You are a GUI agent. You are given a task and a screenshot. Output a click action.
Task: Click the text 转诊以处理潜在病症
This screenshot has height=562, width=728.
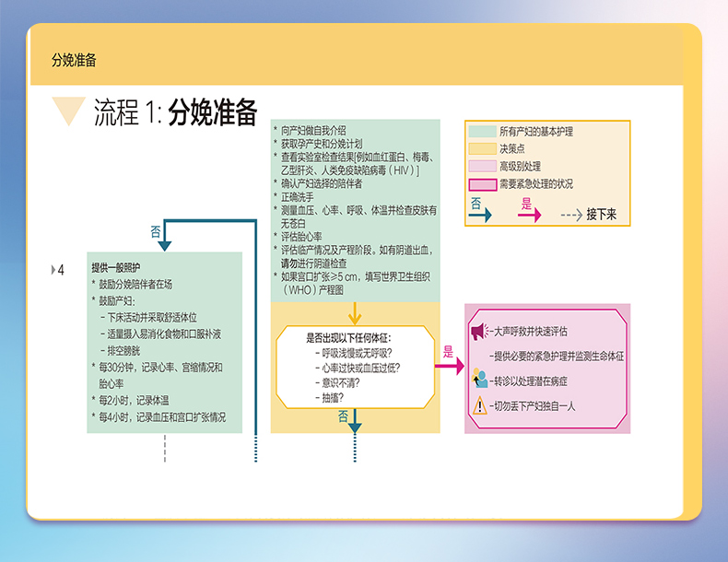[530, 381]
